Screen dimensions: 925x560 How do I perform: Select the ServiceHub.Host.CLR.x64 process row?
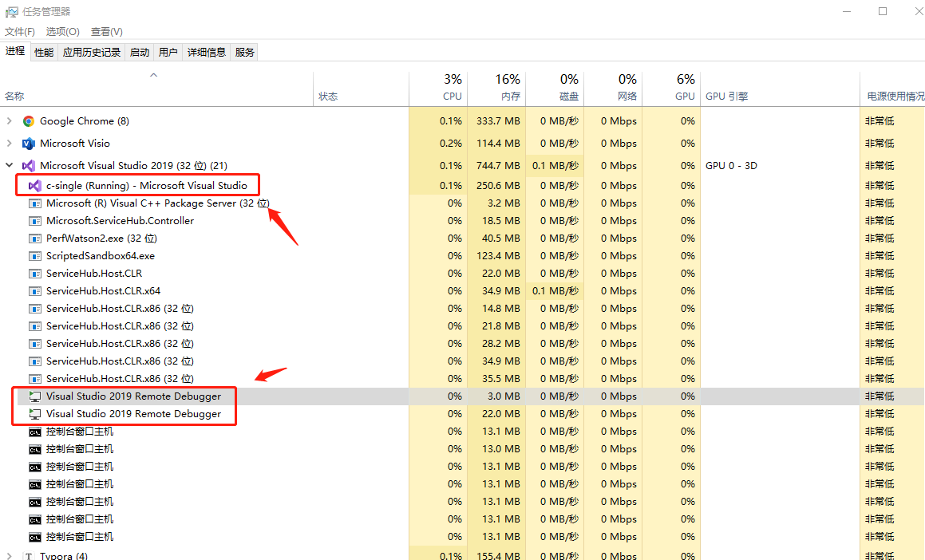103,291
